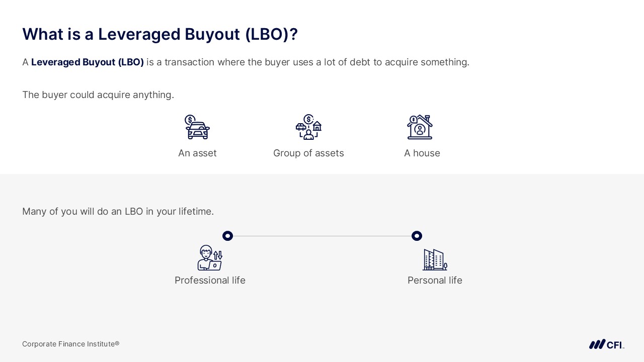Select the left timeline dot marker
This screenshot has height=362, width=644.
(227, 236)
